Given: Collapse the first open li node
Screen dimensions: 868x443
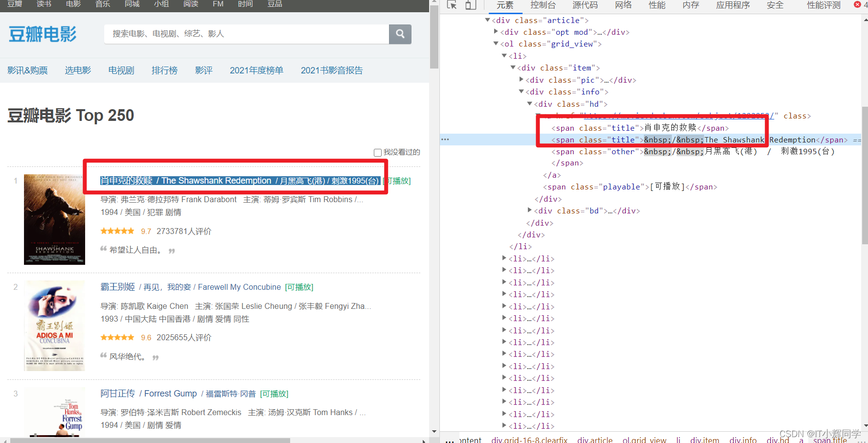Looking at the screenshot, I should coord(504,56).
